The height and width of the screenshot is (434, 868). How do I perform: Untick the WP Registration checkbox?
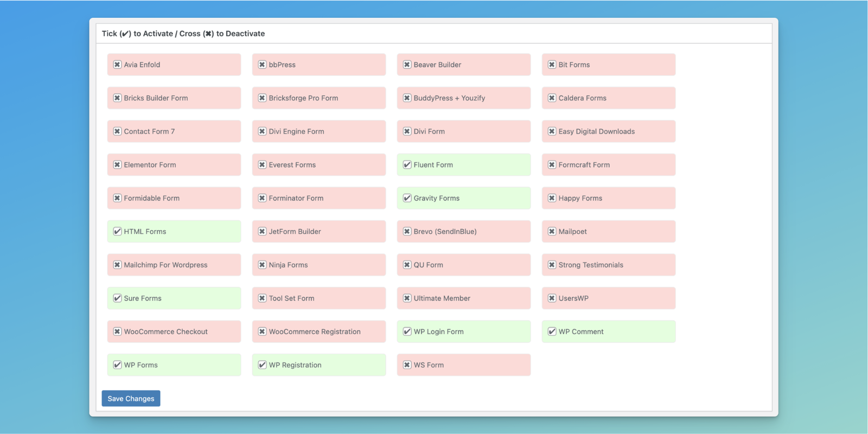click(262, 365)
